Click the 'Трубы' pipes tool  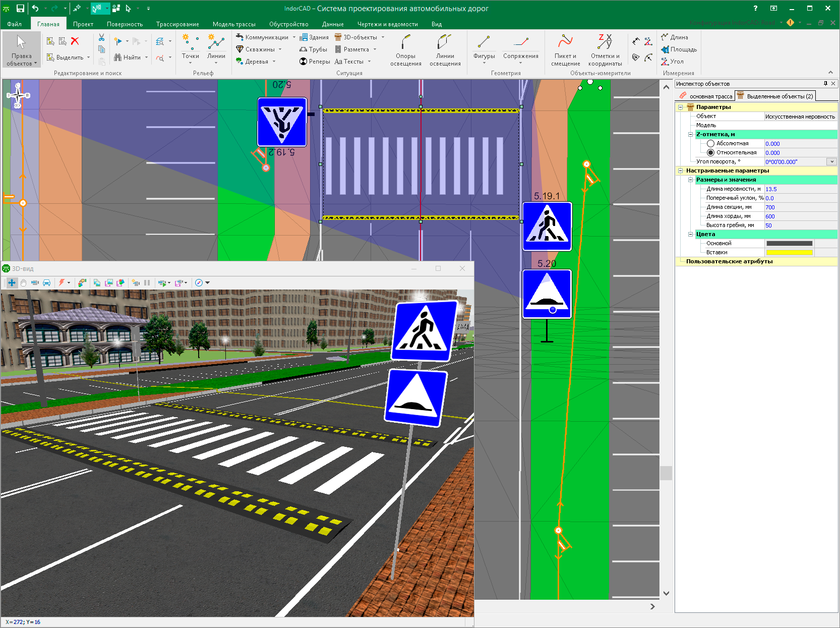[x=313, y=49]
